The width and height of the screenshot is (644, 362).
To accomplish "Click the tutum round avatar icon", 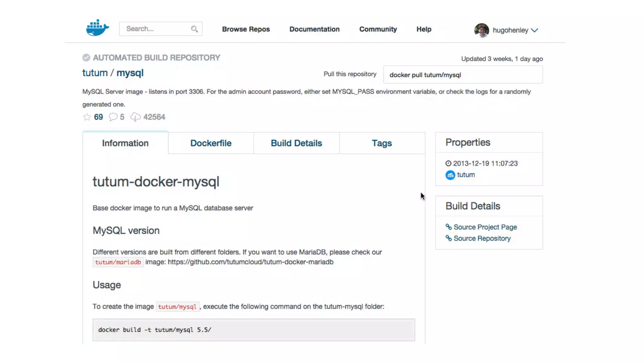I will 450,175.
